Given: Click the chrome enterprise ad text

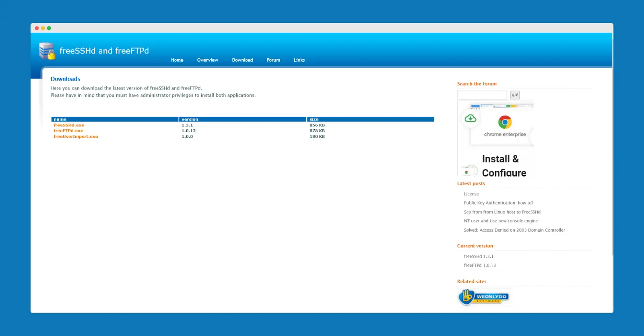Looking at the screenshot, I should (x=505, y=135).
